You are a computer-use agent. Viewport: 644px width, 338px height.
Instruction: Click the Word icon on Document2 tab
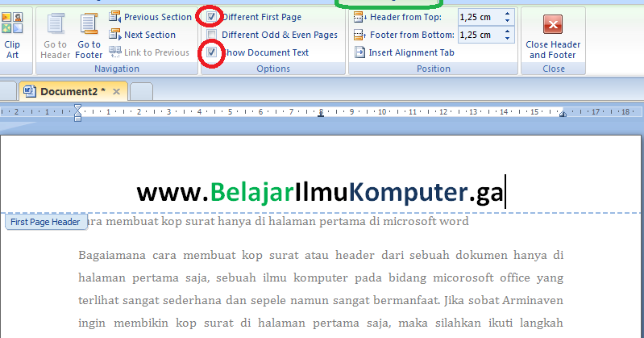click(29, 91)
